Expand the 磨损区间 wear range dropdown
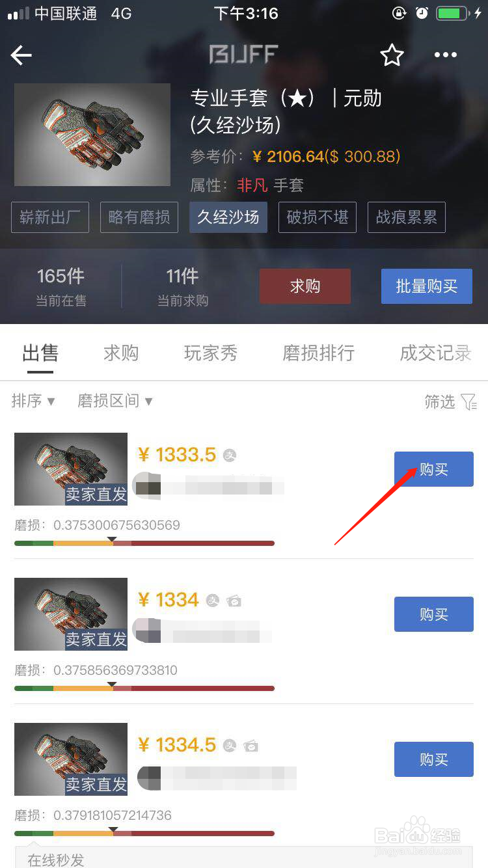 [x=115, y=401]
